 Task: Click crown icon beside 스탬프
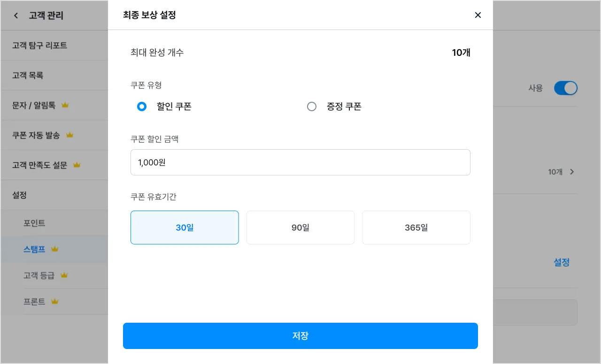[55, 249]
